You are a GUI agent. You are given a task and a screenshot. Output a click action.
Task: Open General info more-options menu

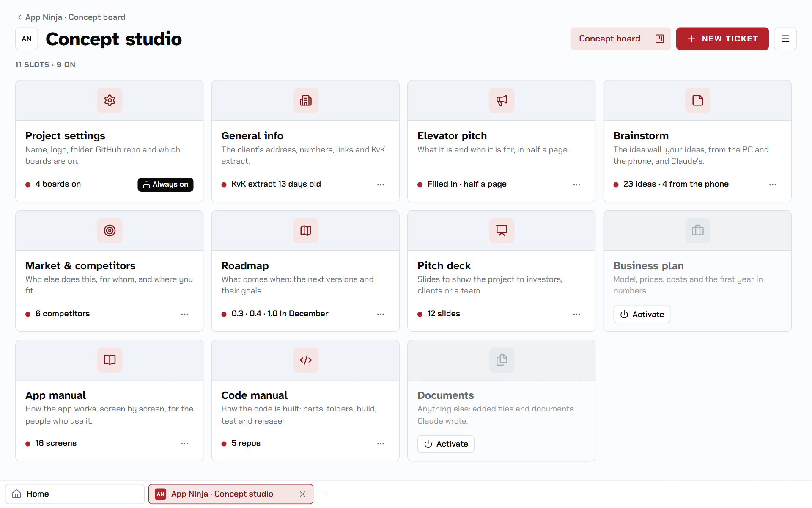click(x=381, y=185)
